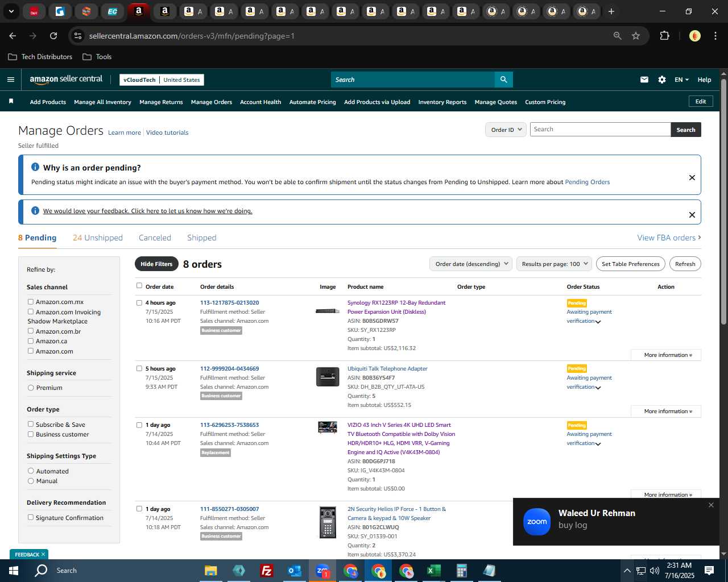Check the Amazon.com.mx sales channel filter
The width and height of the screenshot is (728, 582).
(31, 302)
